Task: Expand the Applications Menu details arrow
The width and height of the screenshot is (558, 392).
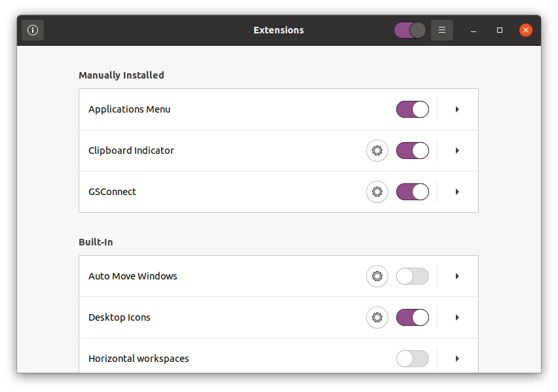Action: tap(457, 109)
